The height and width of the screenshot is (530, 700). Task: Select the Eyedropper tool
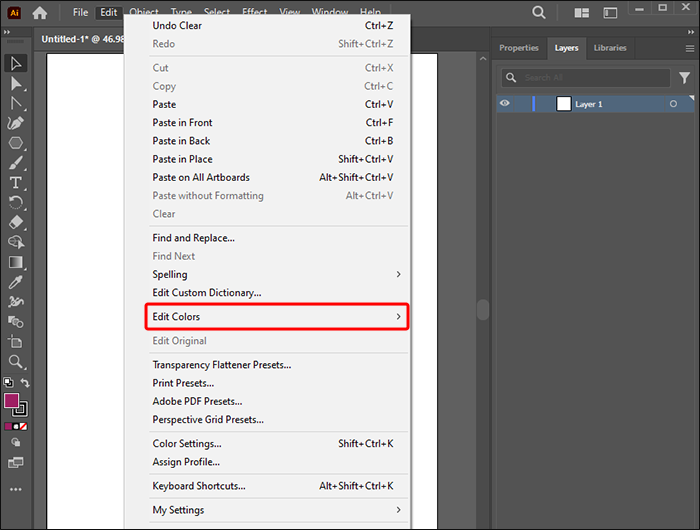pos(16,282)
